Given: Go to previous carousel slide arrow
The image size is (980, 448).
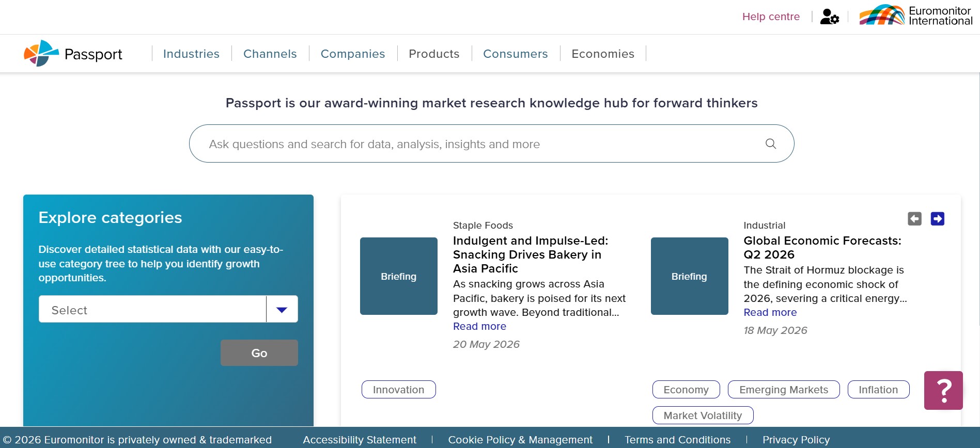Looking at the screenshot, I should [x=914, y=219].
